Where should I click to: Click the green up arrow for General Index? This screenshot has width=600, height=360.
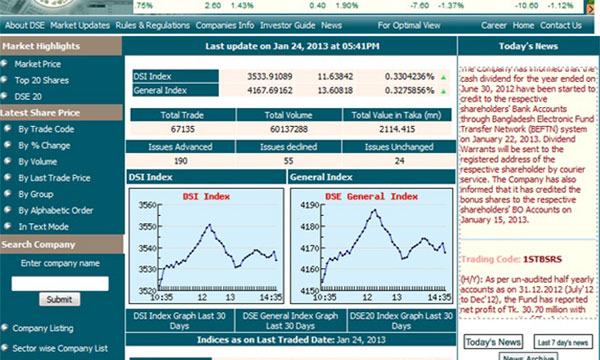[x=443, y=91]
